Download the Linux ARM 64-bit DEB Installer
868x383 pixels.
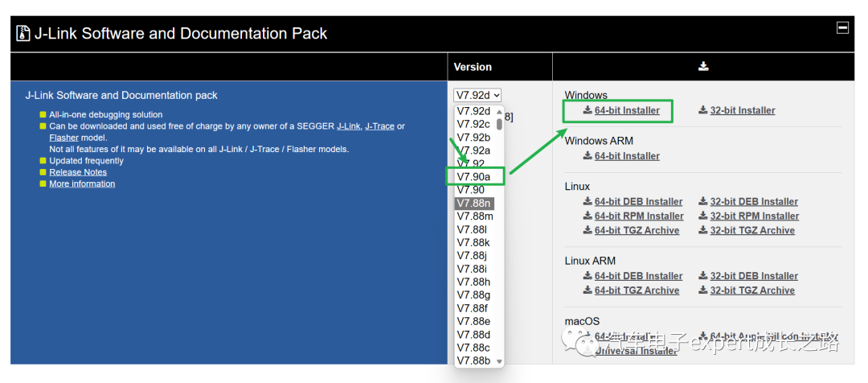pyautogui.click(x=638, y=276)
